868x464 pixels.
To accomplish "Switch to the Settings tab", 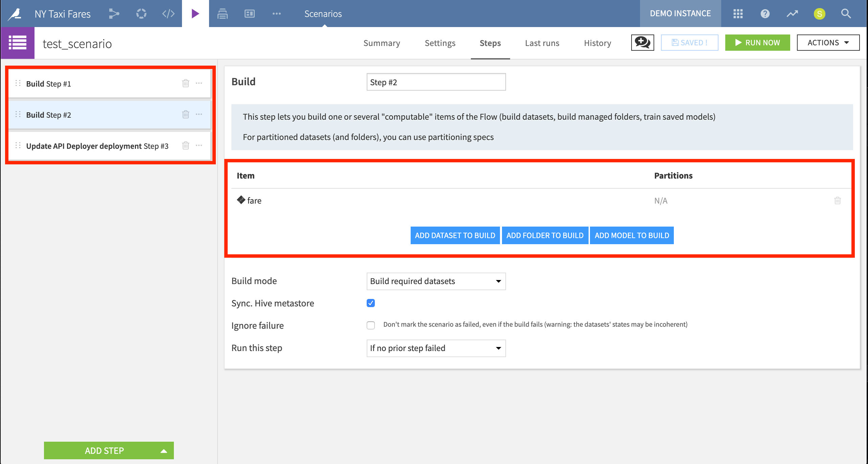I will click(440, 43).
